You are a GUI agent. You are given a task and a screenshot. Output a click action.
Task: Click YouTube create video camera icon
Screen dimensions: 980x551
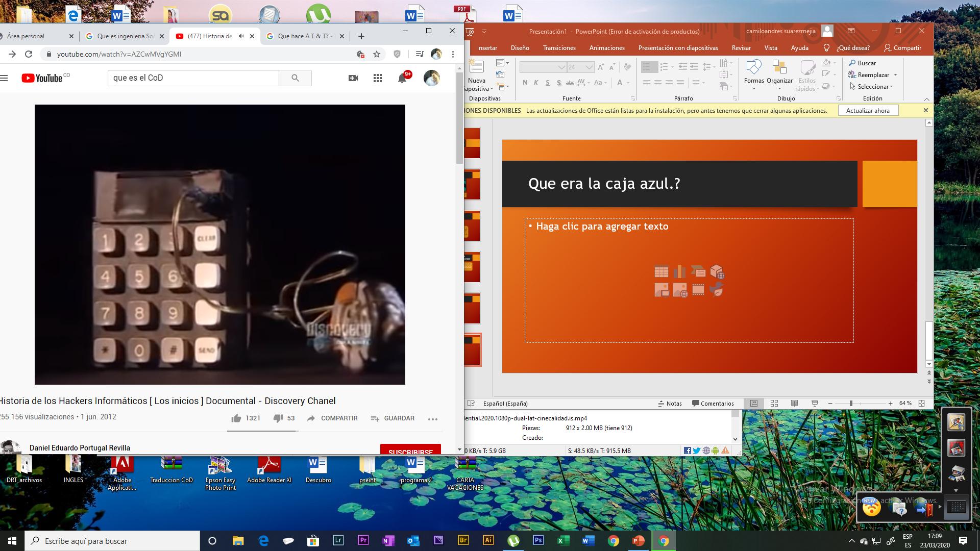[x=353, y=78]
